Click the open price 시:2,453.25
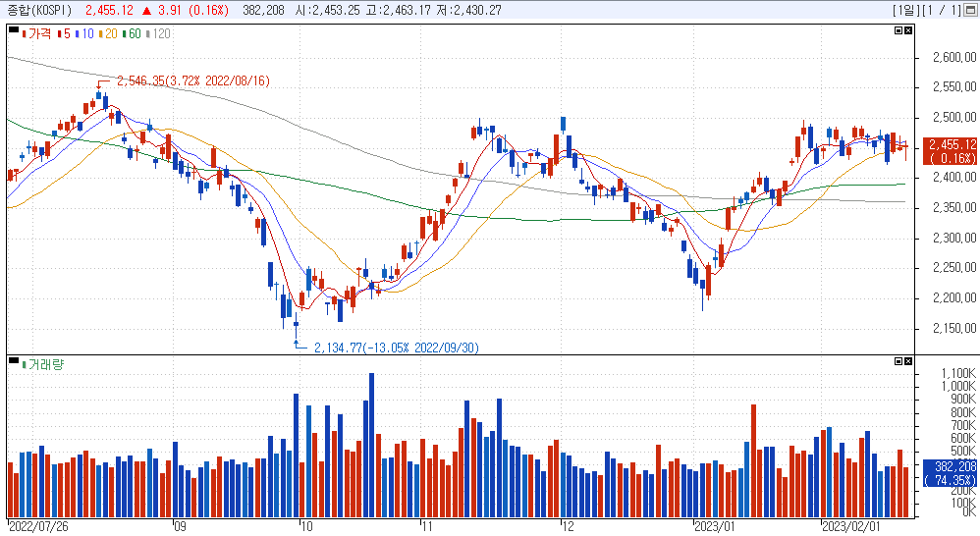 click(328, 10)
